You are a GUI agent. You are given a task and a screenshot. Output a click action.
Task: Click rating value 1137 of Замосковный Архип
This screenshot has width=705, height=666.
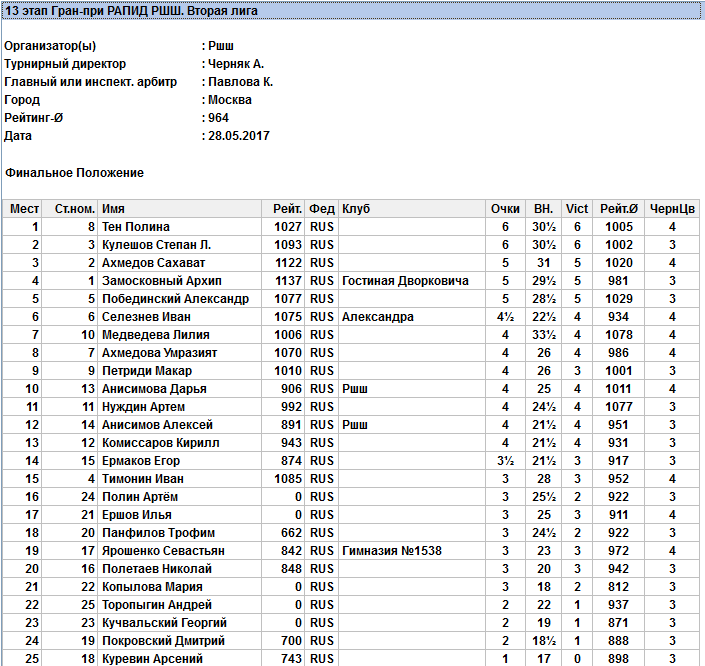pos(288,281)
